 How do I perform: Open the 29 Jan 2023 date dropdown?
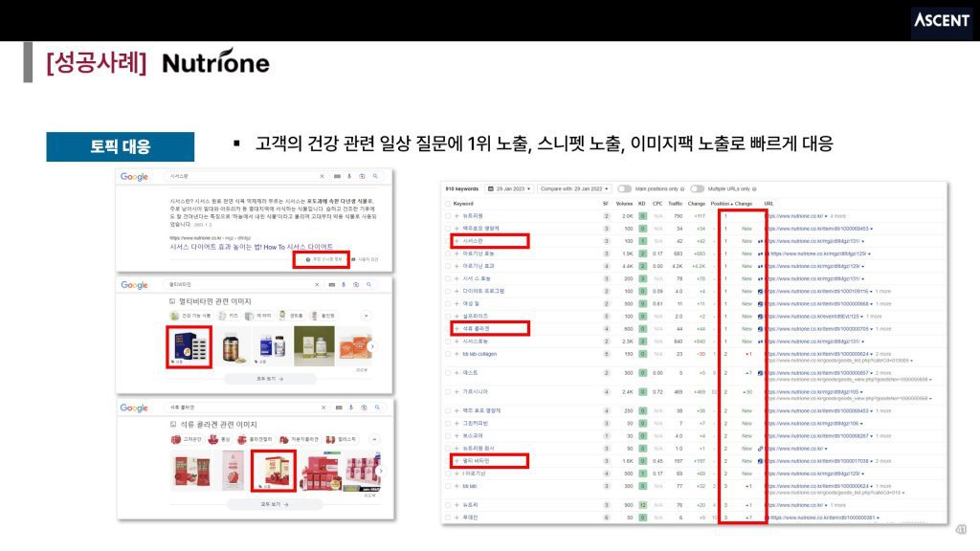509,188
